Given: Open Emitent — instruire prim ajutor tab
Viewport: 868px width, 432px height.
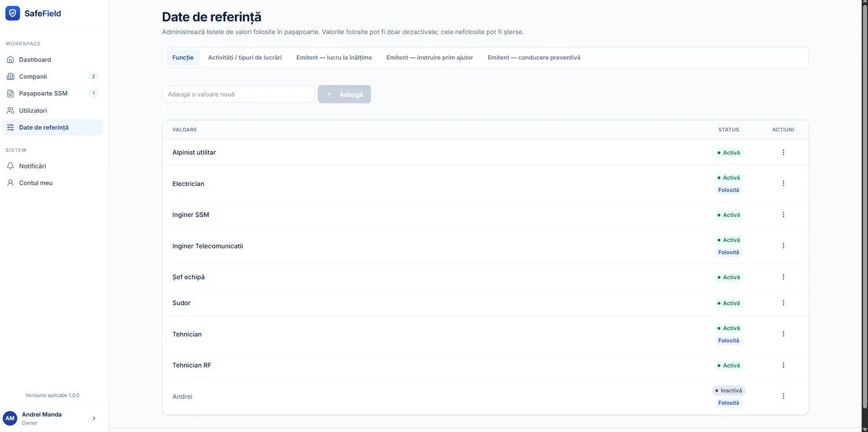Looking at the screenshot, I should click(430, 57).
